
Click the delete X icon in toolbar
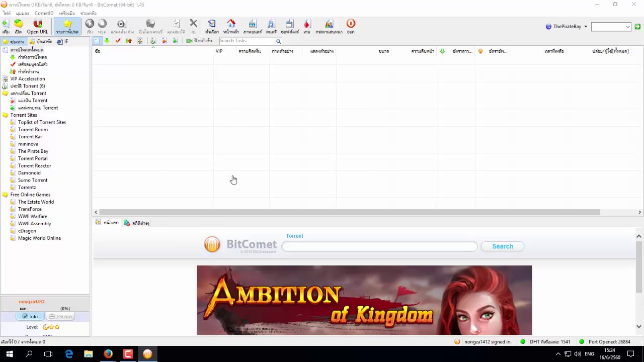point(193,26)
